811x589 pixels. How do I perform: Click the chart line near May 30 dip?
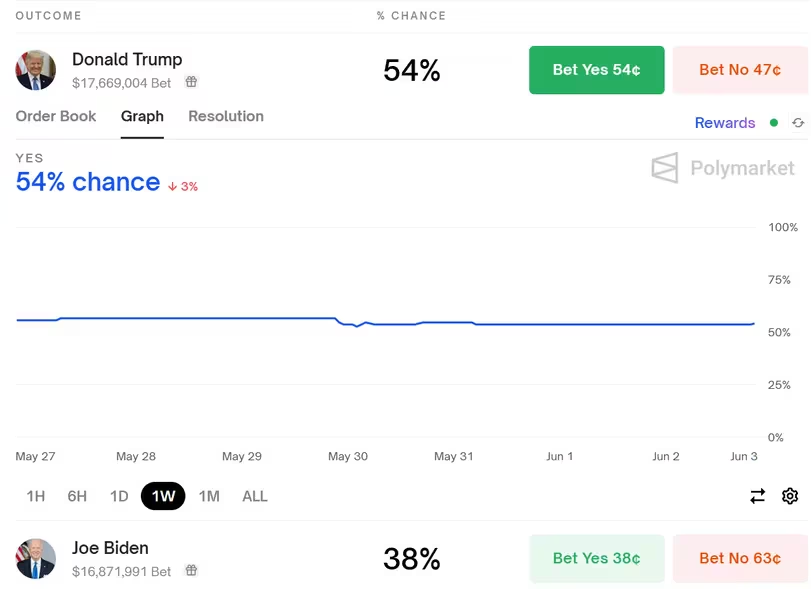(356, 326)
